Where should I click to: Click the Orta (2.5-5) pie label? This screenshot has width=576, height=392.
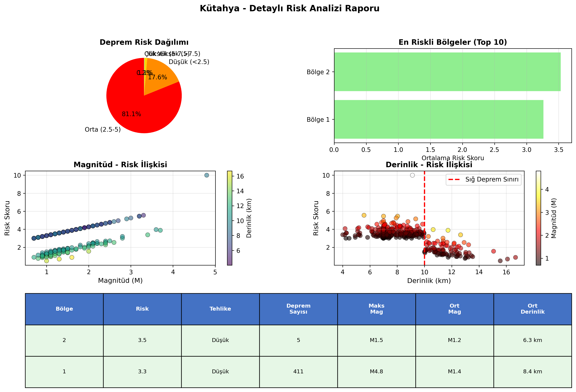pyautogui.click(x=103, y=130)
